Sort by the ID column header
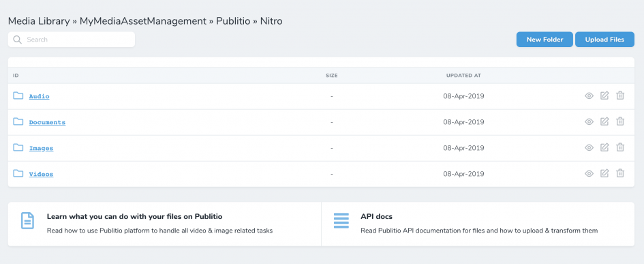Screen dimensions: 644x264 pos(16,76)
